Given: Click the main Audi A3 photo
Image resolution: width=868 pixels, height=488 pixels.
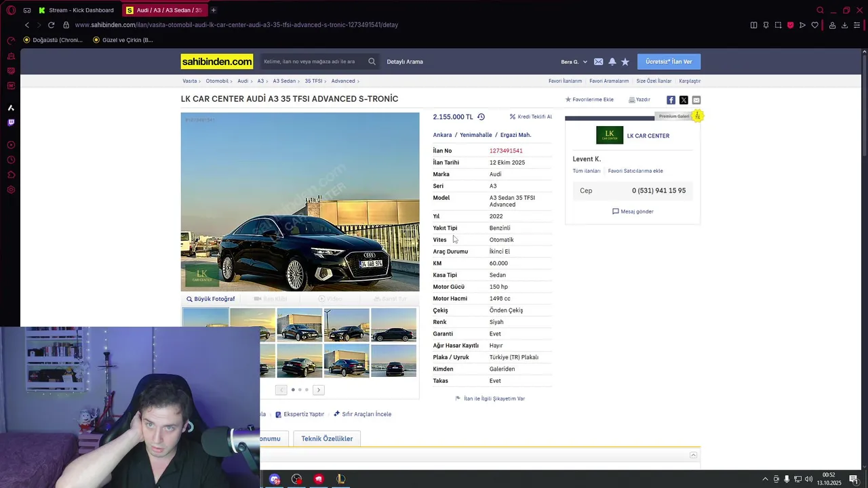Looking at the screenshot, I should coord(300,202).
